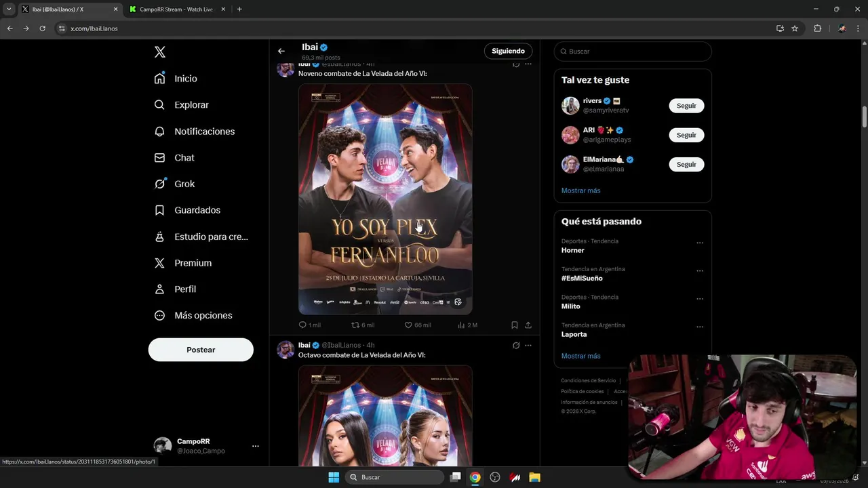
Task: Open Ibai avatar on Octavo combate post
Action: click(x=285, y=350)
